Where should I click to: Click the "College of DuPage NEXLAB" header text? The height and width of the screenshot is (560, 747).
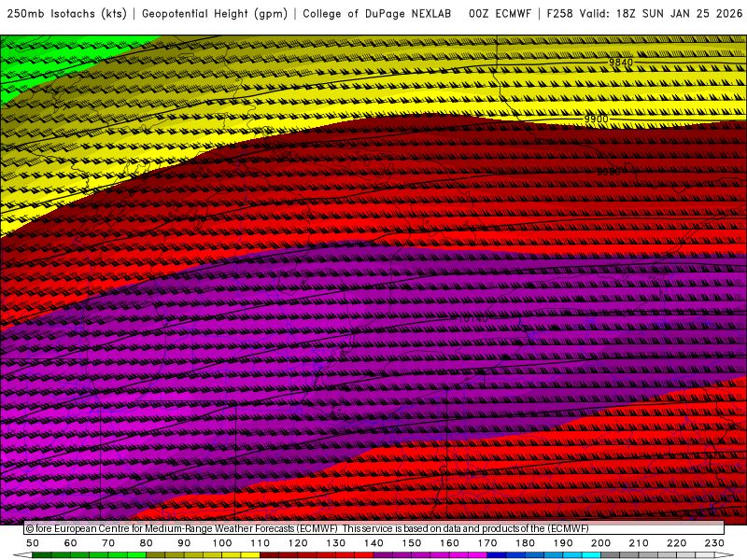point(377,14)
